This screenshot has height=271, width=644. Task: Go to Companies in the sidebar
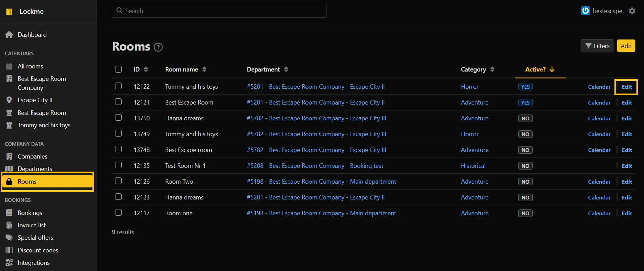click(x=32, y=156)
